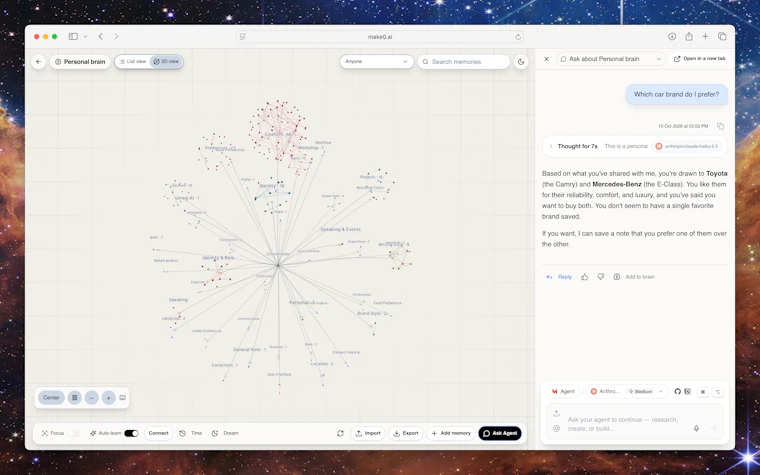Click the back arrow beside Personal brain
Image resolution: width=760 pixels, height=475 pixels.
click(x=38, y=62)
